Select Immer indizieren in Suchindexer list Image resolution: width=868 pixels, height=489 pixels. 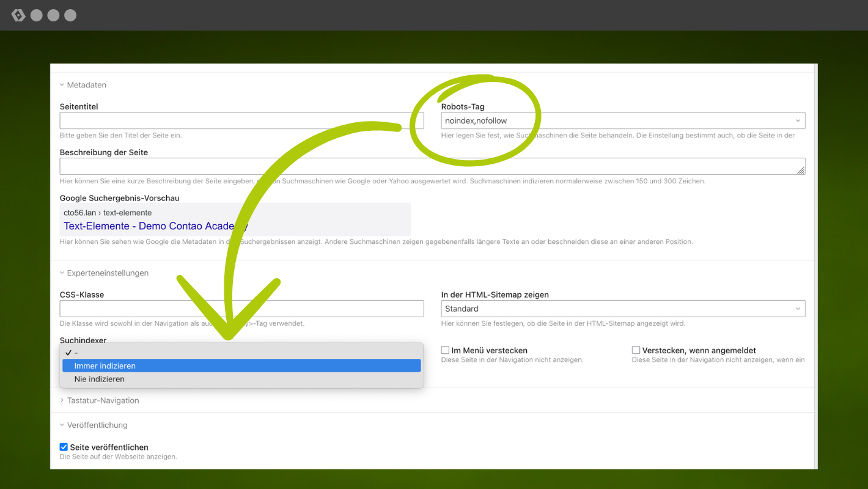coord(241,366)
